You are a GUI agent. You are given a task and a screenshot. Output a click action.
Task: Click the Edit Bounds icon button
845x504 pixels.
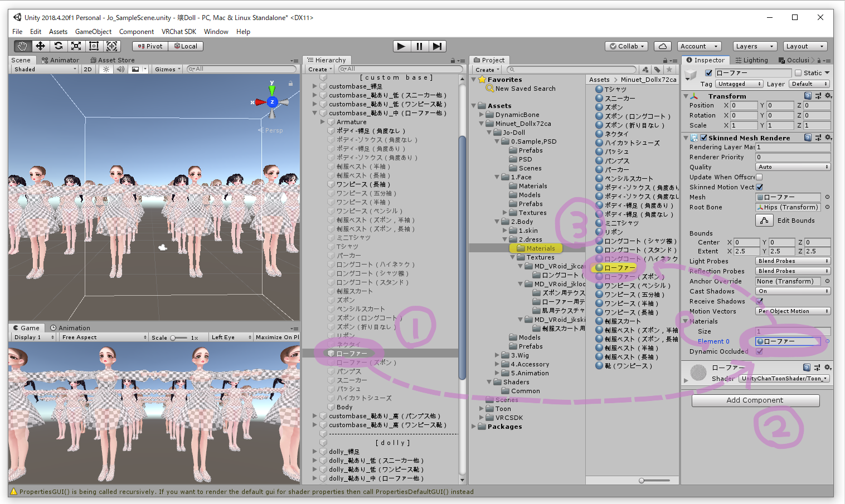[764, 221]
